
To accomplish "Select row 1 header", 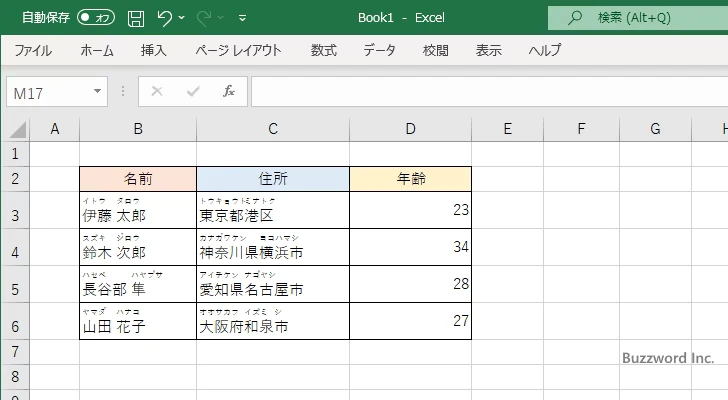I will (15, 154).
